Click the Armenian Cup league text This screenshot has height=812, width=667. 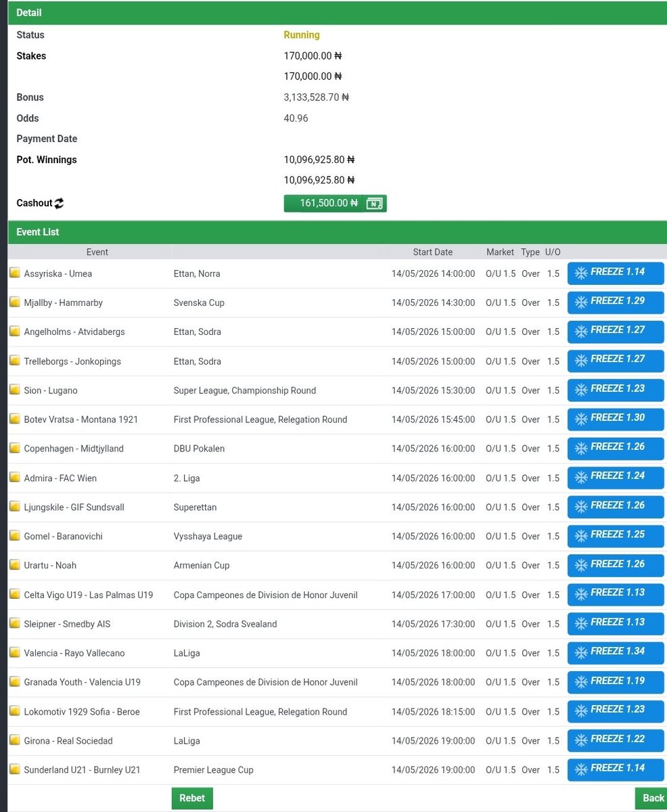202,565
